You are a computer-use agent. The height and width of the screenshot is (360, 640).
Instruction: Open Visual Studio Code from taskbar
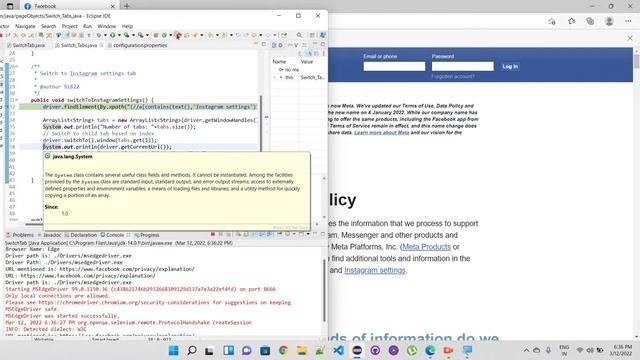pyautogui.click(x=338, y=351)
